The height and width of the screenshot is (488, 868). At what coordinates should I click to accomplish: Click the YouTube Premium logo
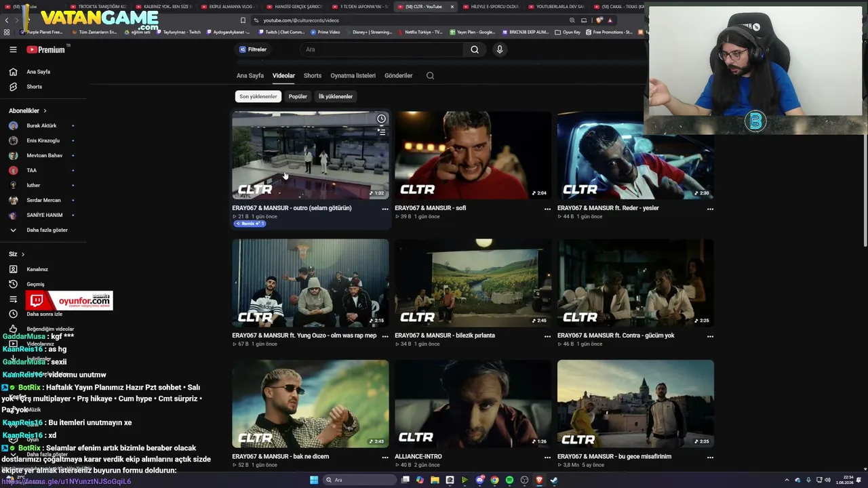click(46, 49)
